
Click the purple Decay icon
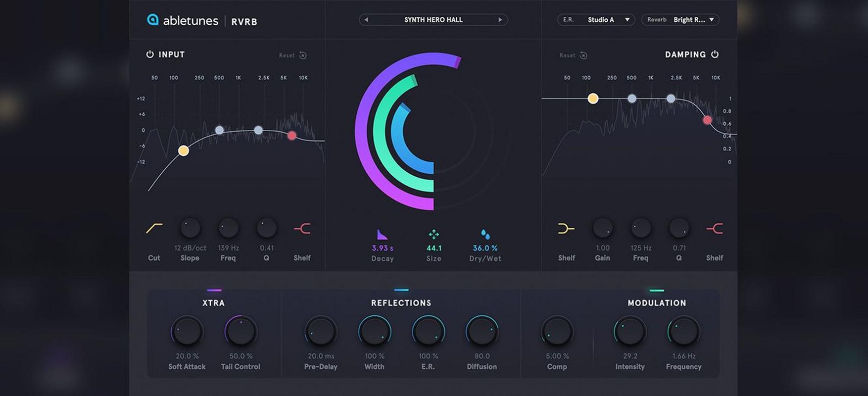click(382, 234)
